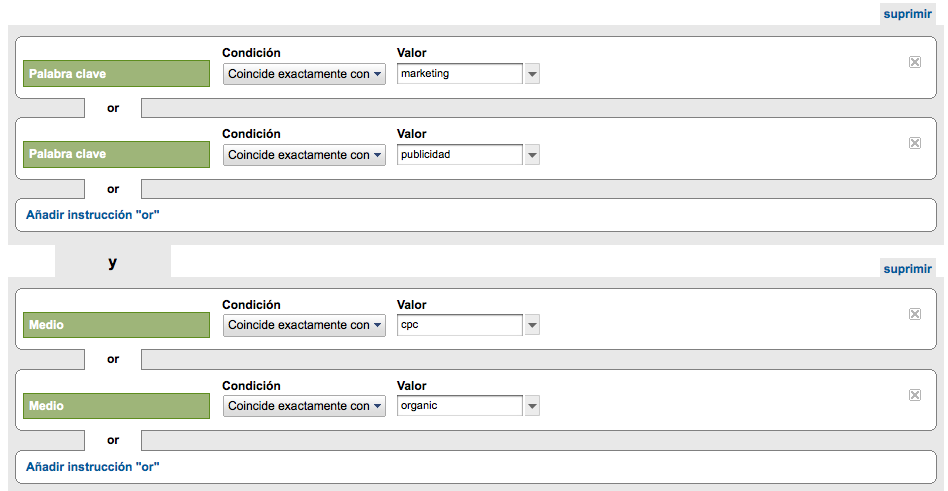Expand condition dropdown for organic medium row
Viewport: 948px width, 491px height.
pyautogui.click(x=304, y=406)
